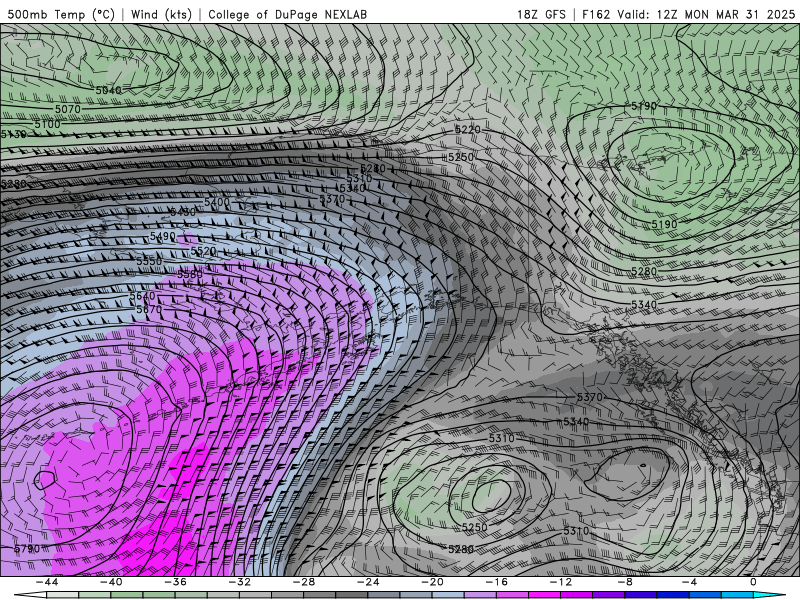Click the '18Z GFS' model label
The image size is (800, 600).
pyautogui.click(x=541, y=14)
